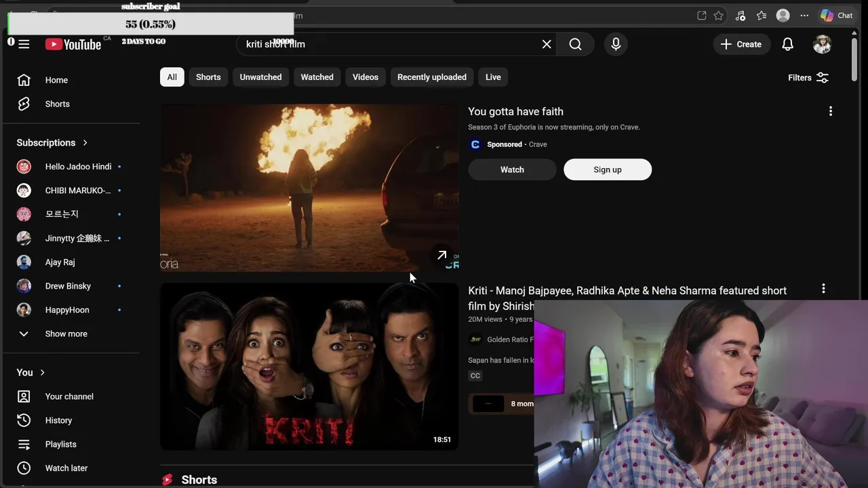The image size is (868, 488).
Task: Start voice search with the microphone icon
Action: pos(616,44)
